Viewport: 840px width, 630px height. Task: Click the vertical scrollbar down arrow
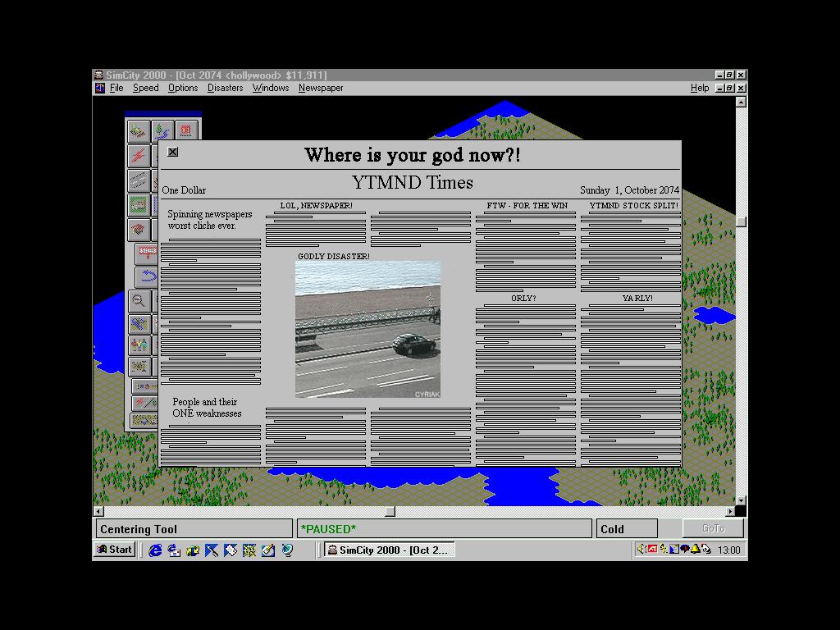(x=741, y=500)
